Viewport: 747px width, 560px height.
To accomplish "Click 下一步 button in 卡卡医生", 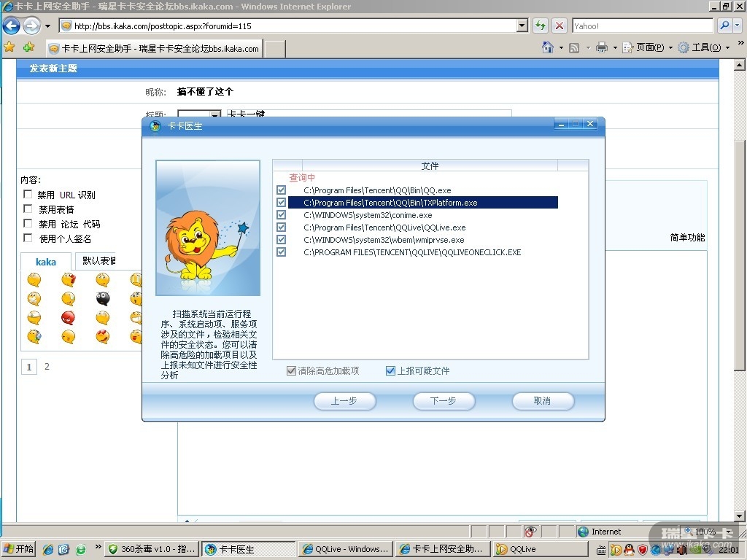I will pyautogui.click(x=444, y=401).
